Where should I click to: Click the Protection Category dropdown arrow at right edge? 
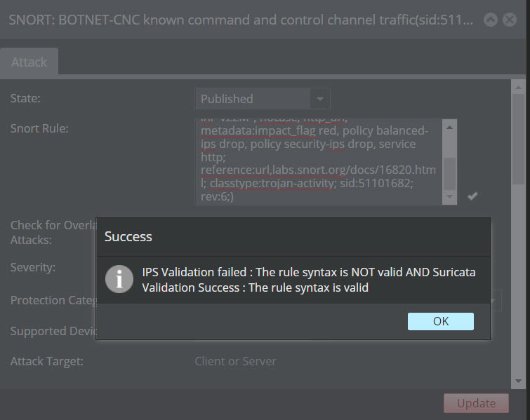tap(495, 301)
